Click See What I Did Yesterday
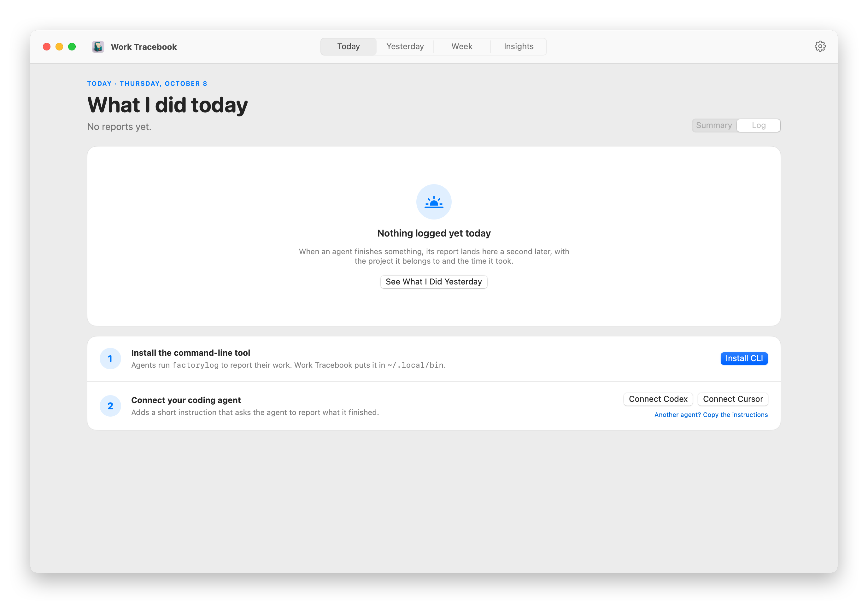The image size is (868, 603). (434, 282)
